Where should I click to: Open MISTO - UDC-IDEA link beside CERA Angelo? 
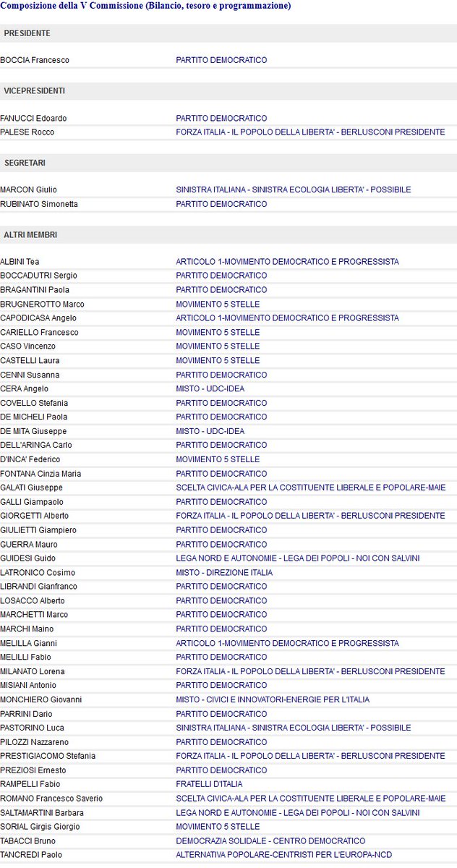point(210,388)
